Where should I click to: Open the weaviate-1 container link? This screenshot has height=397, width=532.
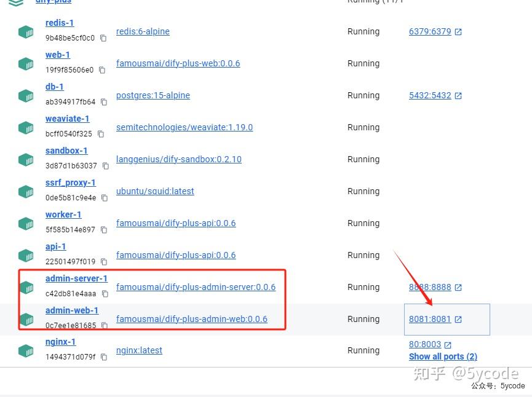click(x=68, y=119)
